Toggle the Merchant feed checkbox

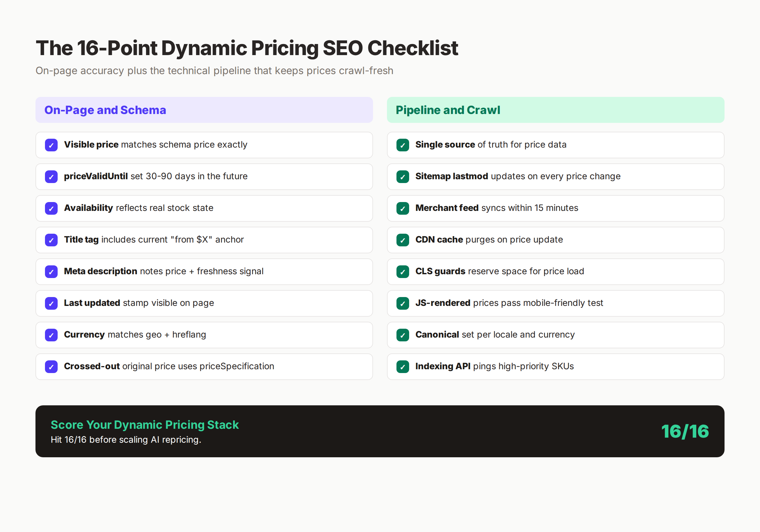tap(402, 208)
